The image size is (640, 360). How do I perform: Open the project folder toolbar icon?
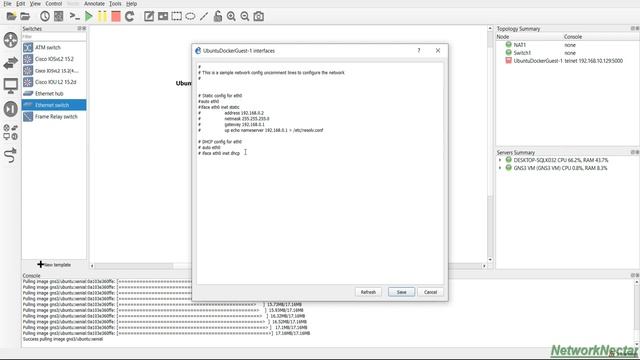click(x=25, y=16)
